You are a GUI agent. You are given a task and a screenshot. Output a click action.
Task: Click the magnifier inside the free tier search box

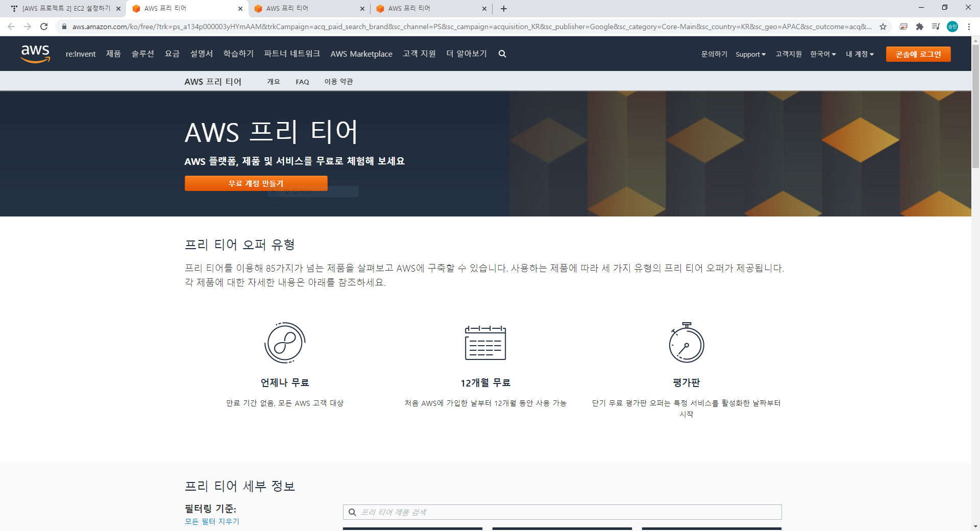tap(352, 512)
